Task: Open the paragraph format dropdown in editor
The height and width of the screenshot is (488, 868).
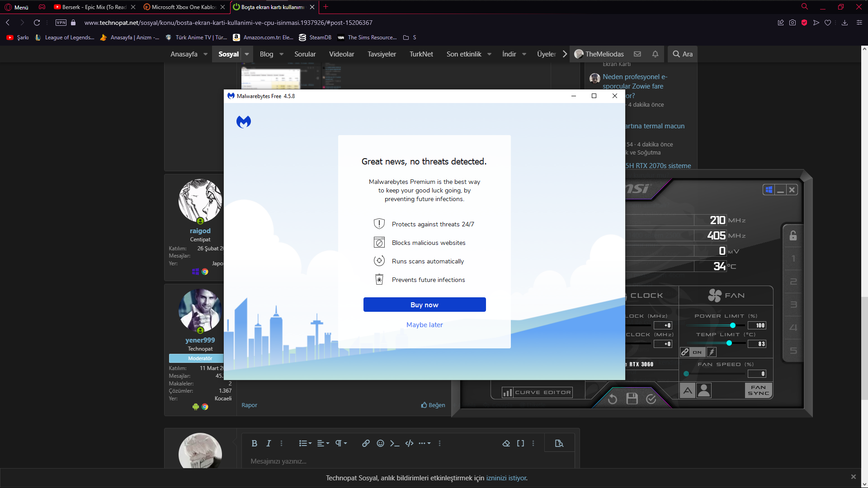Action: click(x=341, y=443)
